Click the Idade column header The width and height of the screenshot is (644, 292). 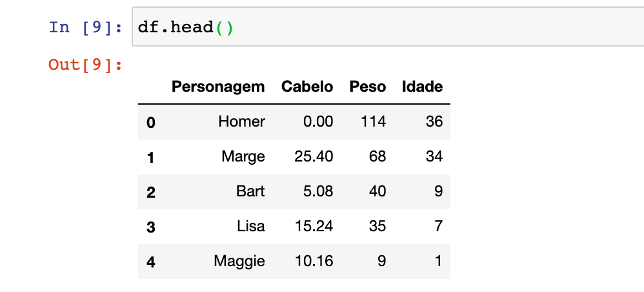click(x=422, y=87)
